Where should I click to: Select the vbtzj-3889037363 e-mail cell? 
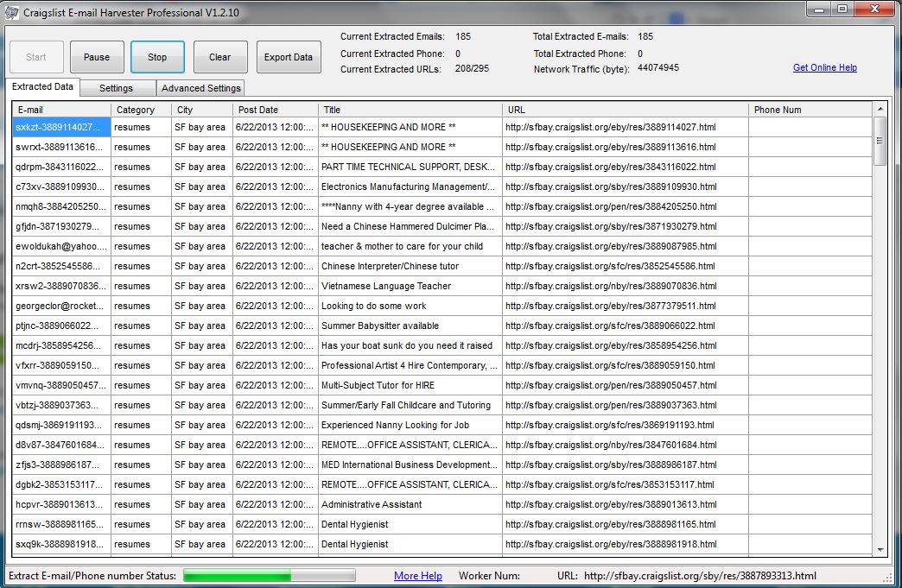coord(61,405)
